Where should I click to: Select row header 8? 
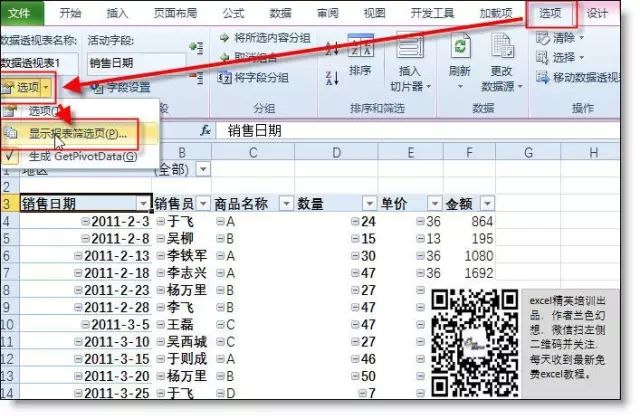(9, 290)
